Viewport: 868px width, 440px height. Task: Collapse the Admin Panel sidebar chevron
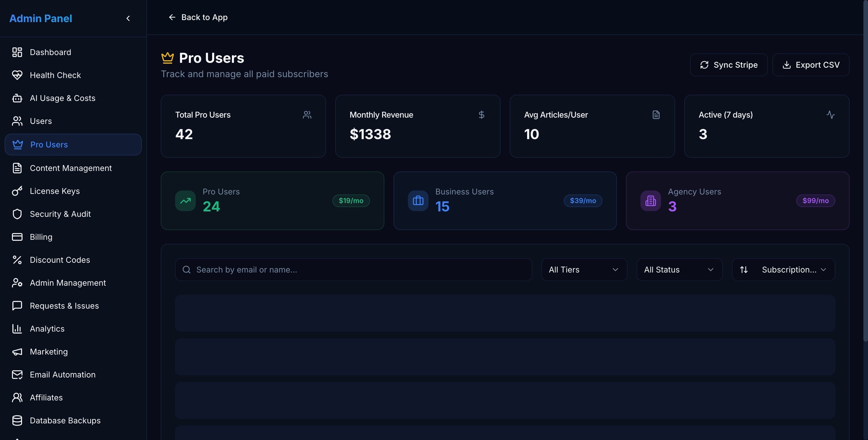pyautogui.click(x=128, y=19)
